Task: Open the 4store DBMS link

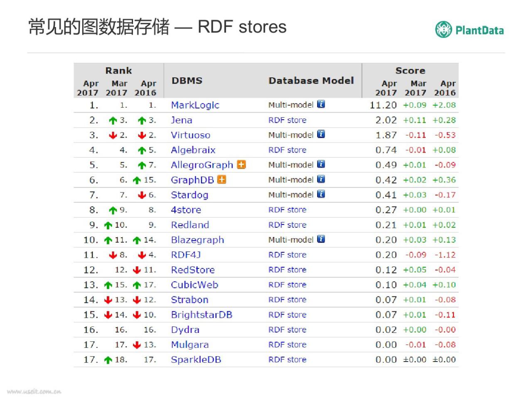Action: tap(186, 210)
